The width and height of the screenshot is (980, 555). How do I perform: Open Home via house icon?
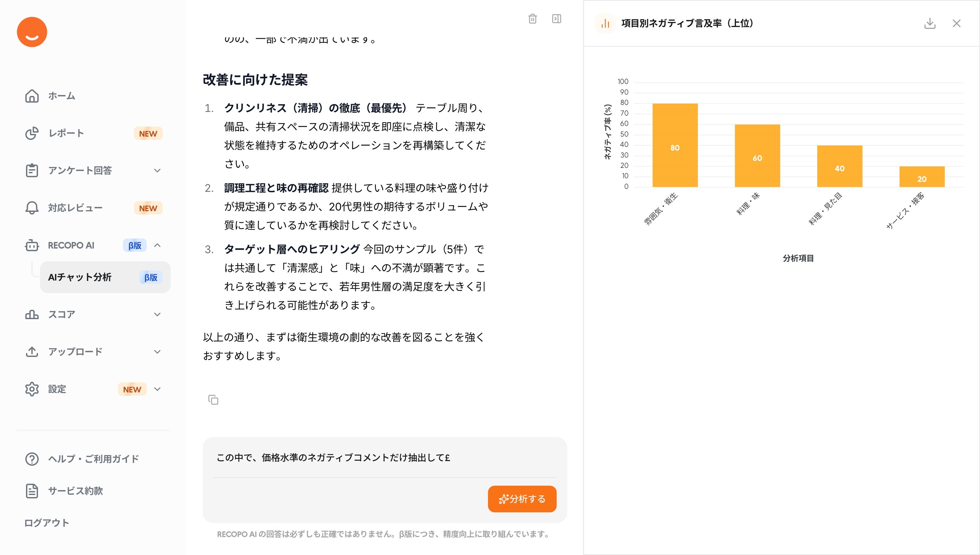32,96
